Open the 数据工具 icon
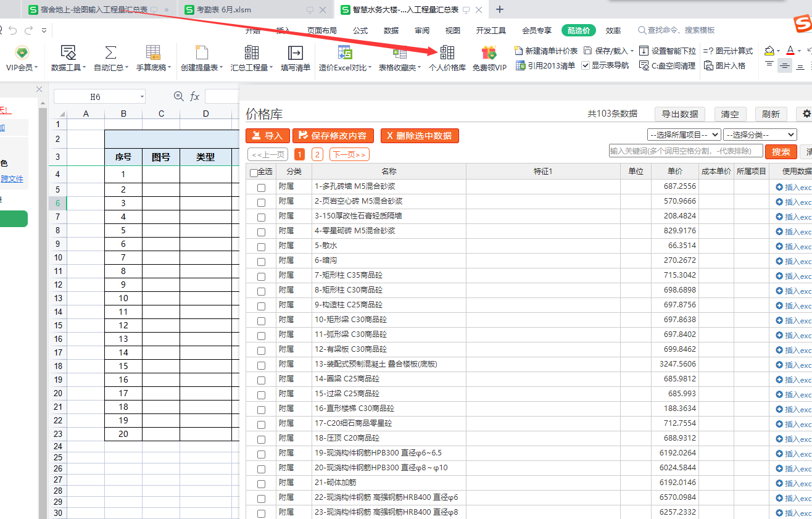Image resolution: width=812 pixels, height=519 pixels. coord(68,53)
